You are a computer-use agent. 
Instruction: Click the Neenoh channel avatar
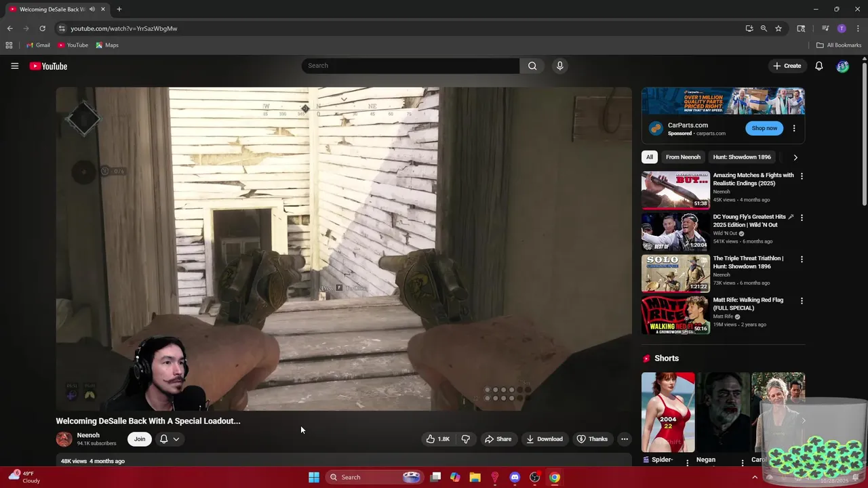[64, 439]
